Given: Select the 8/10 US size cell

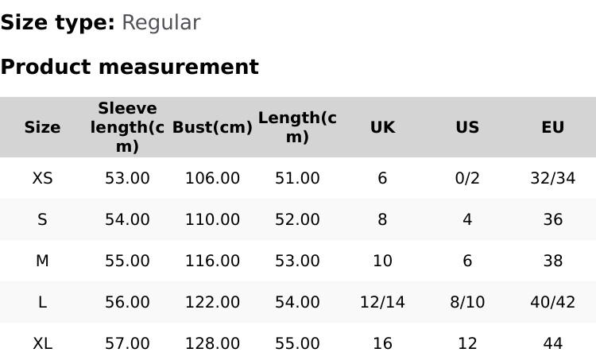Looking at the screenshot, I should [467, 302].
